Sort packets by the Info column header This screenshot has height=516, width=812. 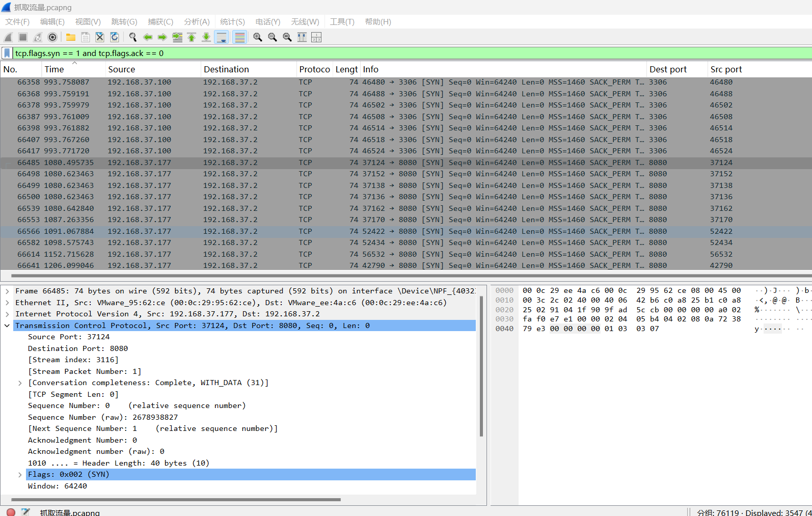pos(504,69)
